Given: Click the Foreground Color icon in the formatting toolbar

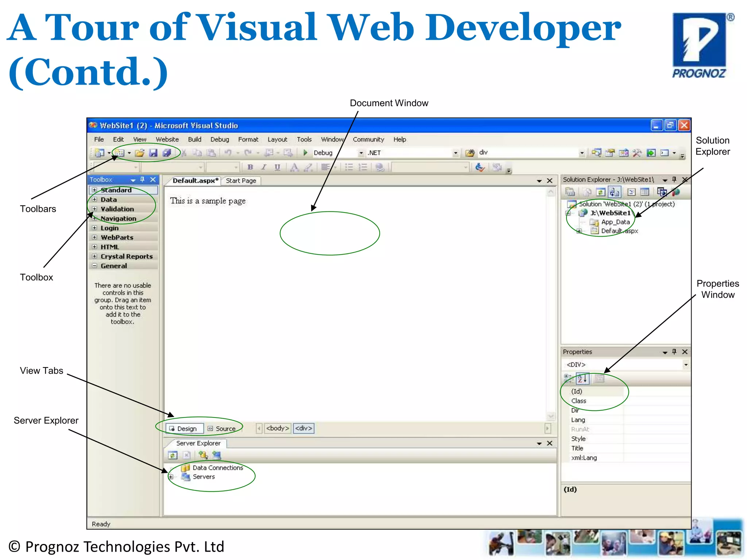Looking at the screenshot, I should [x=294, y=167].
